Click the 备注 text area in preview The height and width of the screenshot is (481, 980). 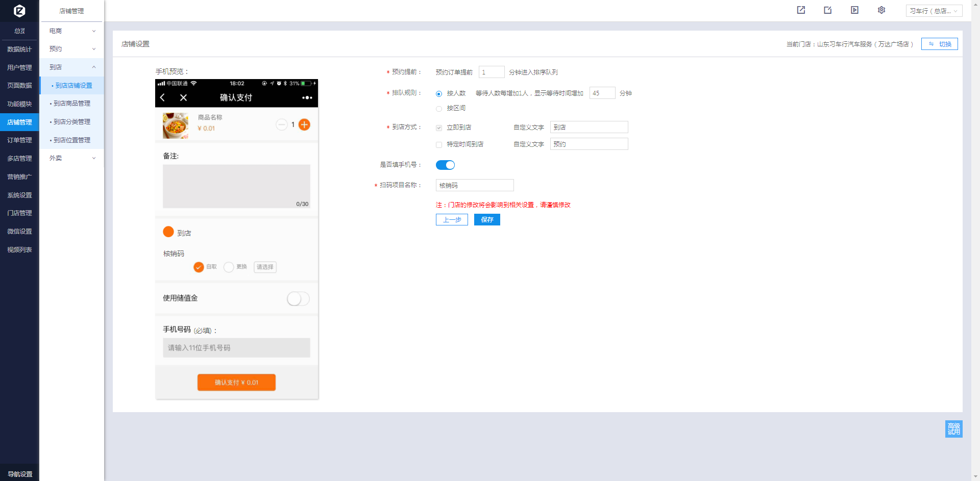(x=236, y=186)
